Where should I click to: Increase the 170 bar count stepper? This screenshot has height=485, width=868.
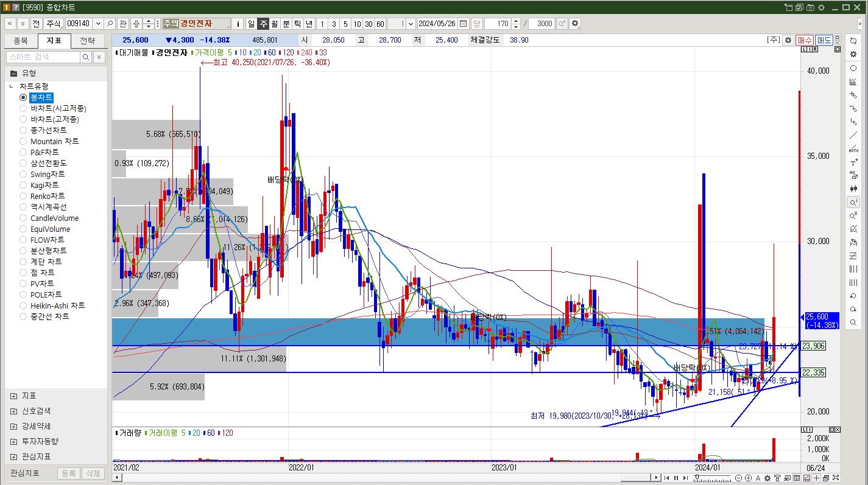(516, 21)
